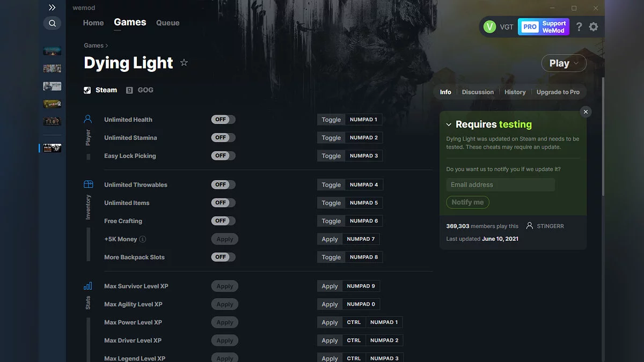Click the Inventory section icon

[87, 184]
